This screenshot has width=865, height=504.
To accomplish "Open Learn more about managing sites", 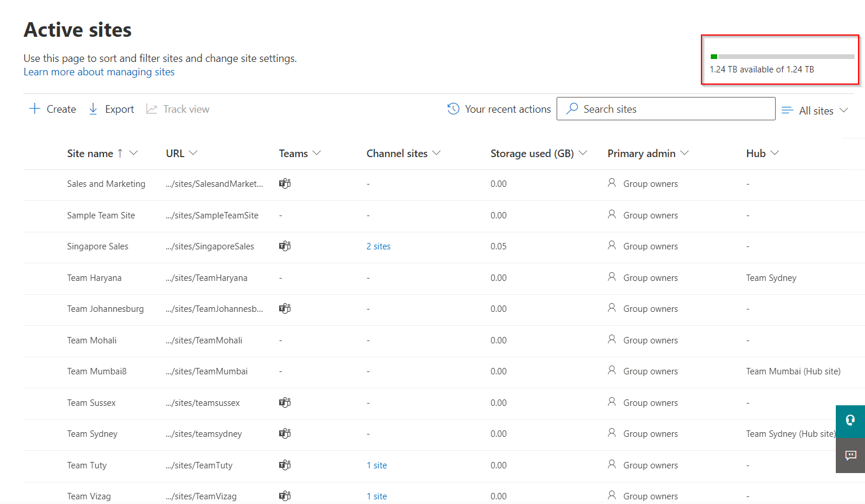I will tap(99, 71).
